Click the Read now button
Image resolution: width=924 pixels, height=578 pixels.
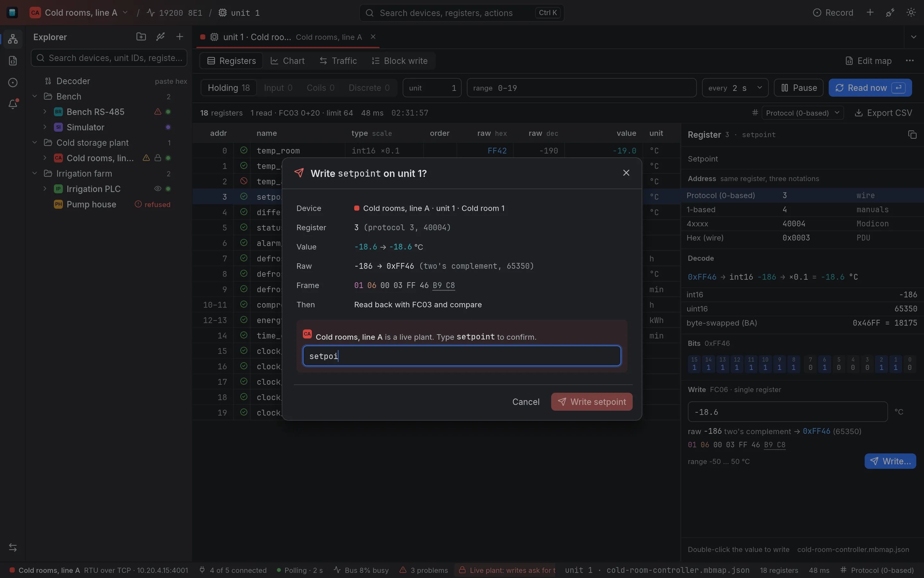[x=870, y=88]
